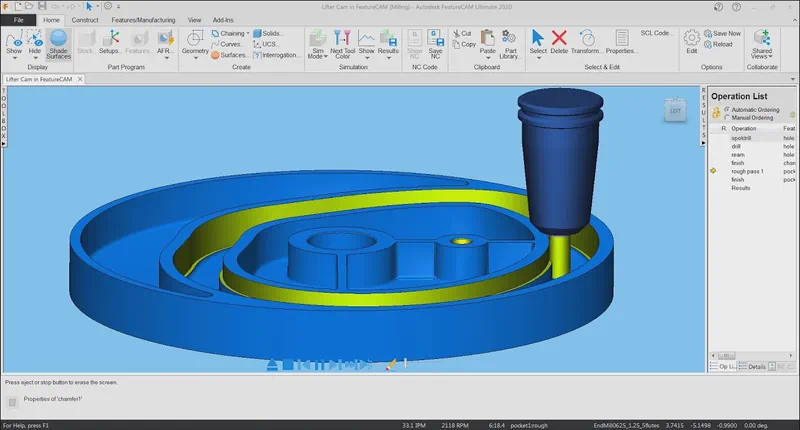Expand the document tab list arrow
Viewport: 800px width, 430px height.
tap(792, 79)
